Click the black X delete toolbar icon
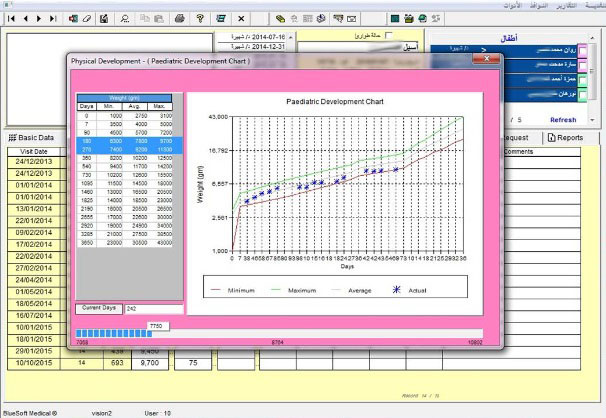 (x=241, y=19)
